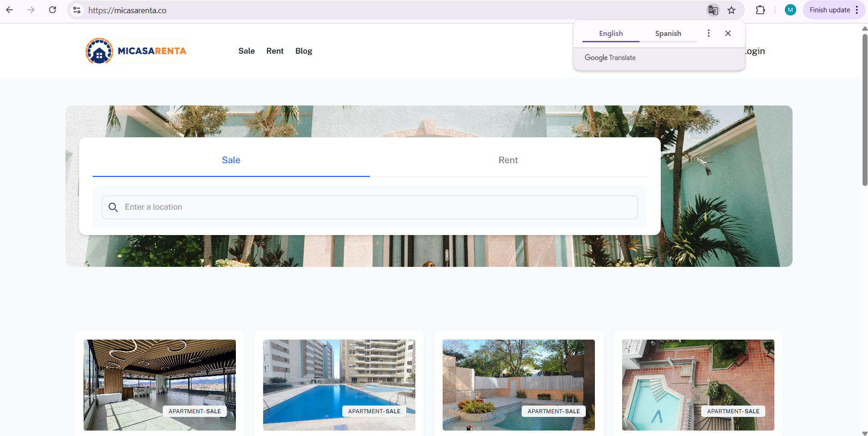Bookmark this page with the star icon
The image size is (868, 436).
[731, 10]
